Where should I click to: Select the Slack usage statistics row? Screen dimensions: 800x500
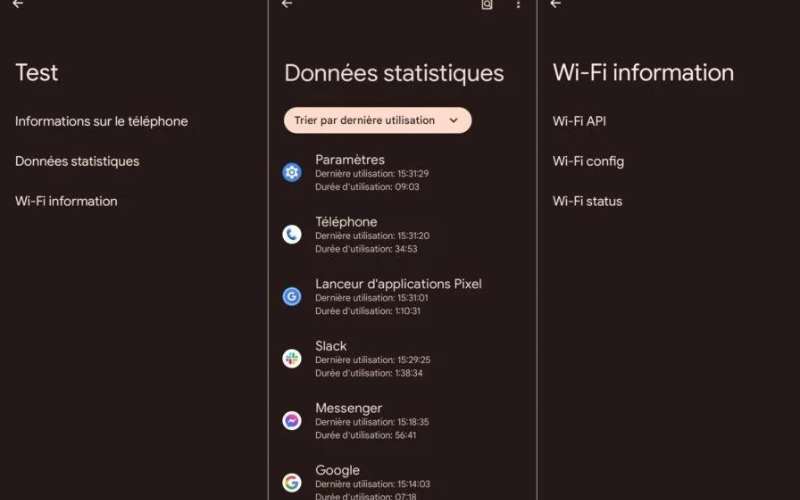[x=402, y=359]
